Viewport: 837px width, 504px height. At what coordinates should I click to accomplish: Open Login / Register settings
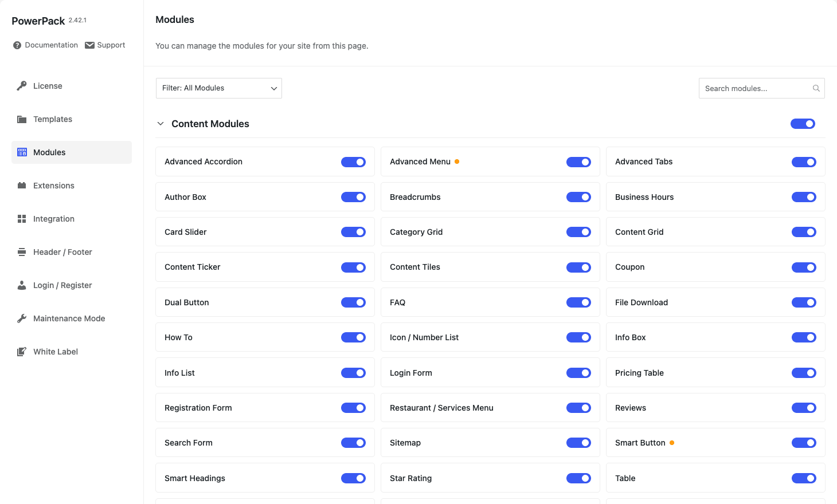[72, 285]
